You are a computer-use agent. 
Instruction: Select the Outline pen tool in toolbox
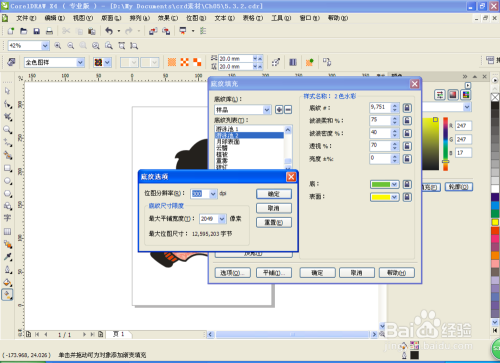(x=7, y=270)
